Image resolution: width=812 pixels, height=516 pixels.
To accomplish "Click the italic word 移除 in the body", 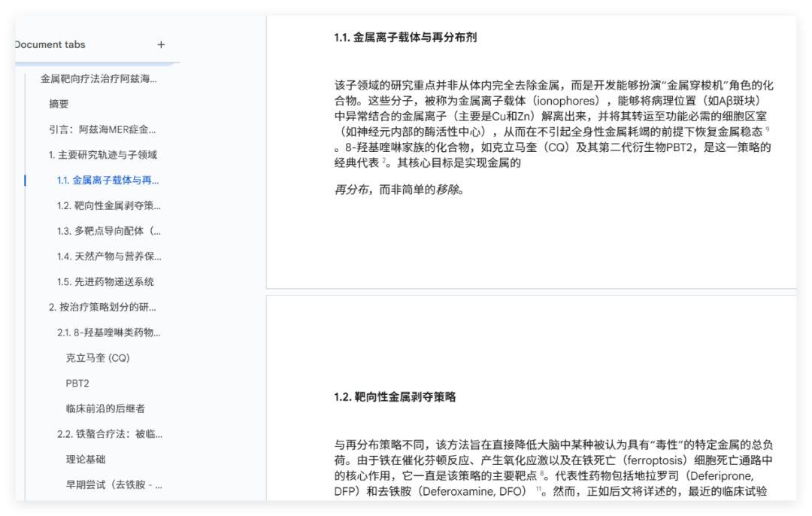I will [447, 190].
